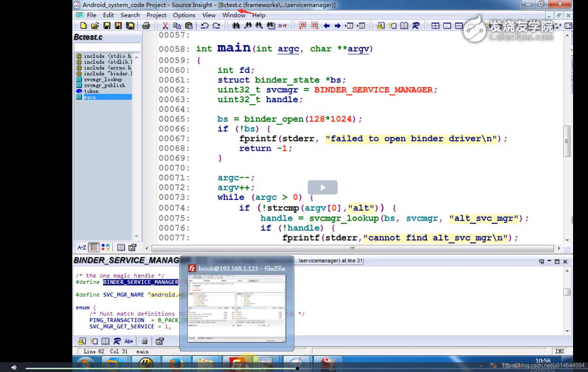The image size is (588, 372).
Task: Open the Help menu
Action: click(259, 15)
